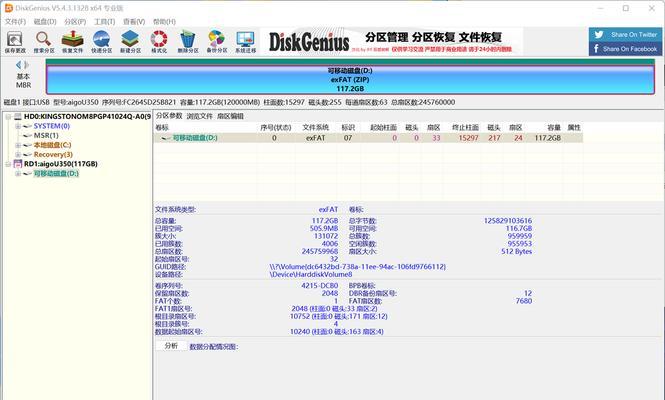The height and width of the screenshot is (400, 665).
Task: Open the 查看(V) menu
Action: click(134, 22)
